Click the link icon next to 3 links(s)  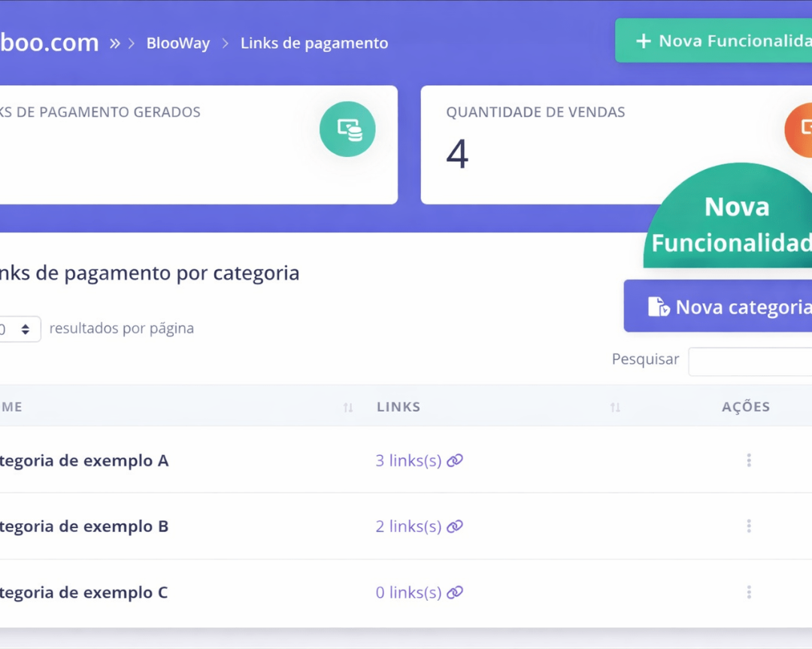[454, 459]
